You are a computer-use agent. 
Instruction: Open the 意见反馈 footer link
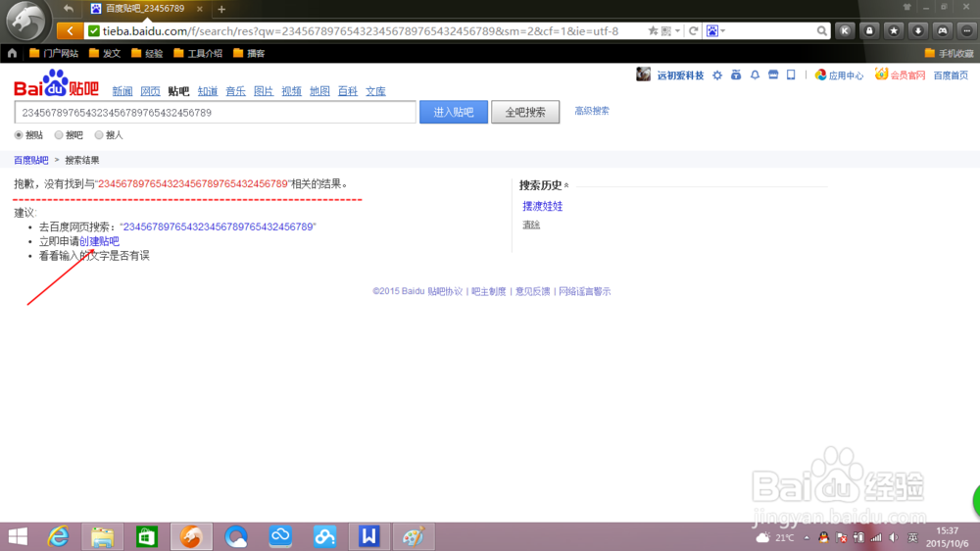532,291
